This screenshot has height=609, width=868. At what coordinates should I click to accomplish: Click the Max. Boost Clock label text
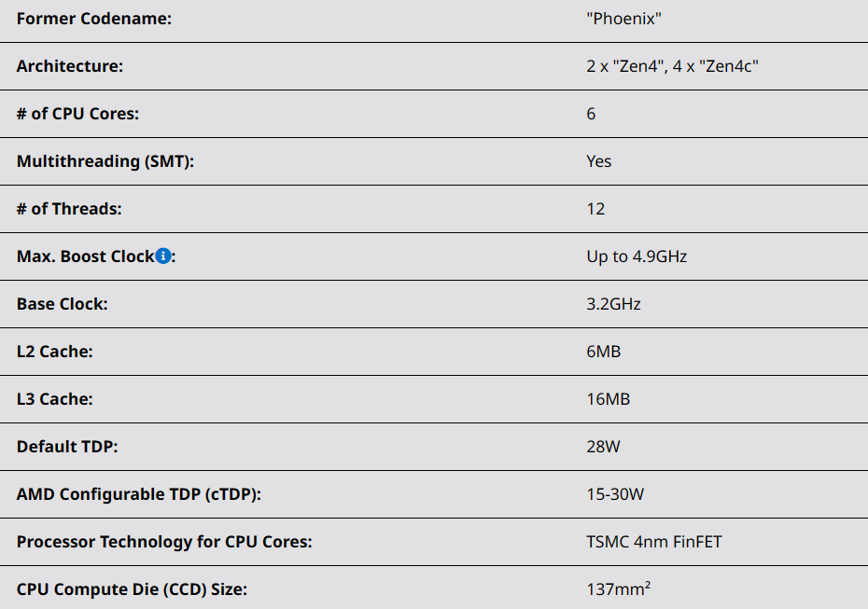(x=85, y=256)
